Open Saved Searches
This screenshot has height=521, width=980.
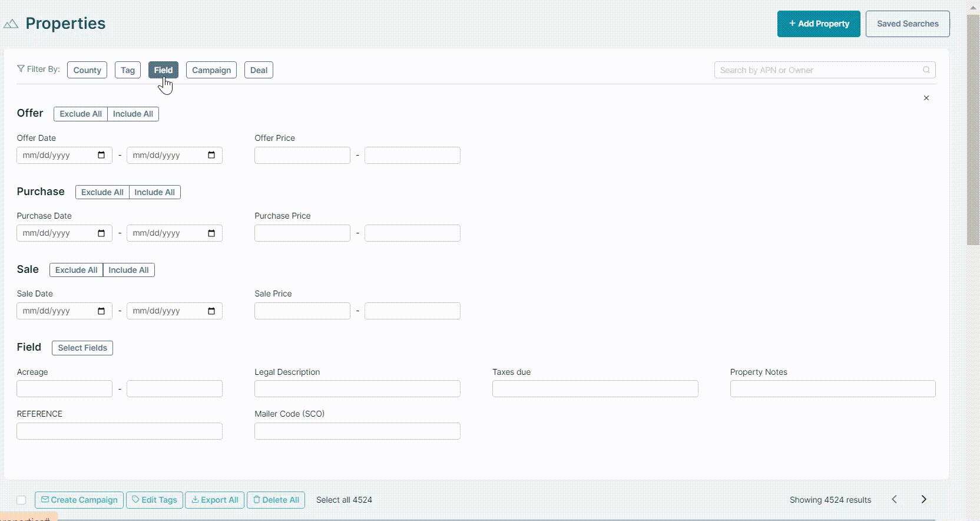(908, 24)
